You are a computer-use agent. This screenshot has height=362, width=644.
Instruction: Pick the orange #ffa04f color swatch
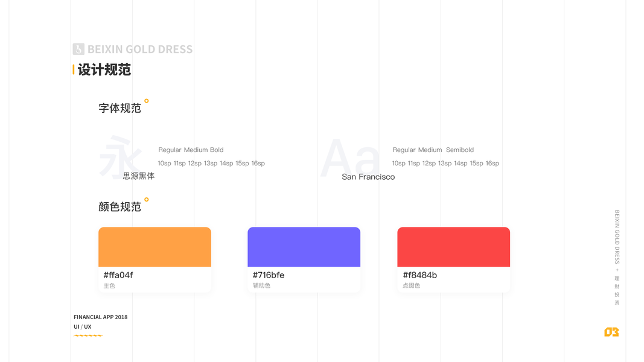point(155,247)
